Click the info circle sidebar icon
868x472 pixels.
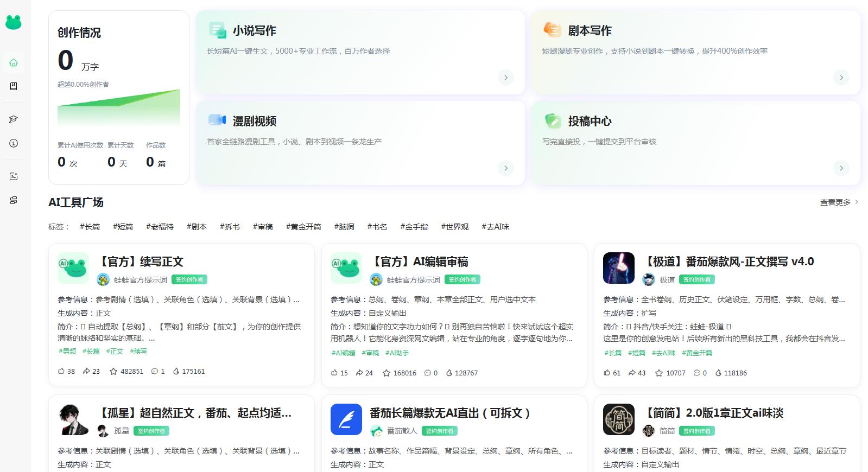pyautogui.click(x=14, y=143)
